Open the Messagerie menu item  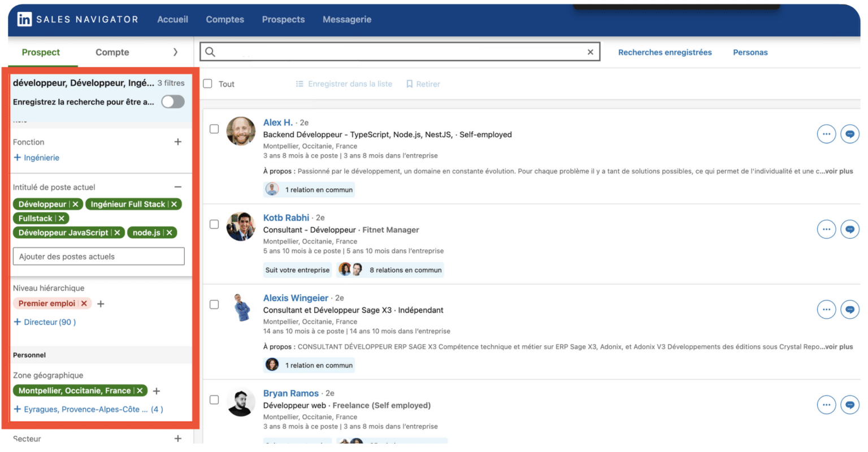tap(346, 19)
